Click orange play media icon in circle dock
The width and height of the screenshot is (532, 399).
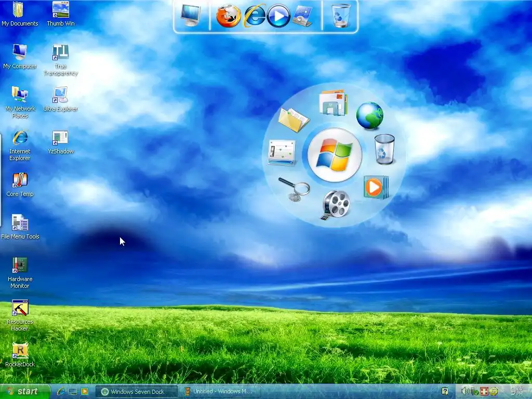click(x=376, y=187)
